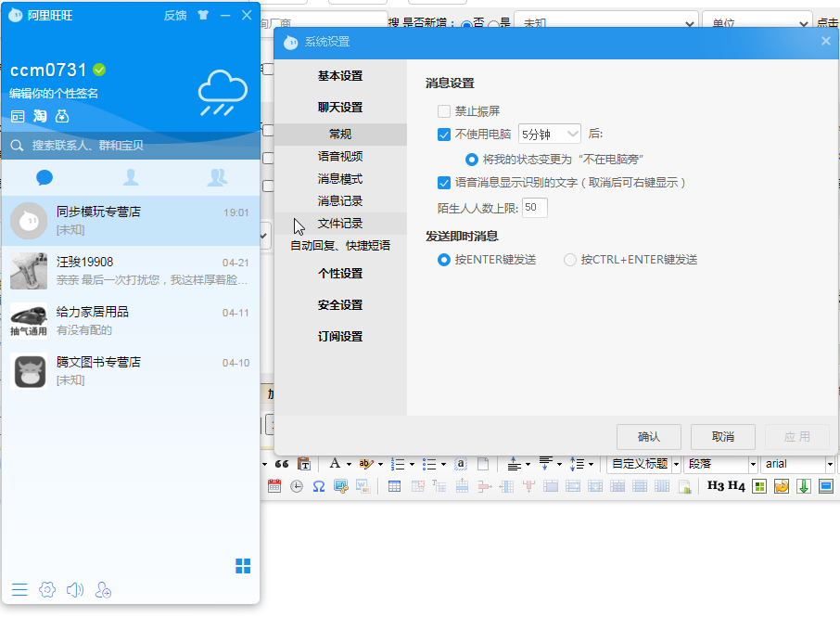Screen dimensions: 840x617
Task: Open chat with 汪骏19908
Action: tap(131, 271)
